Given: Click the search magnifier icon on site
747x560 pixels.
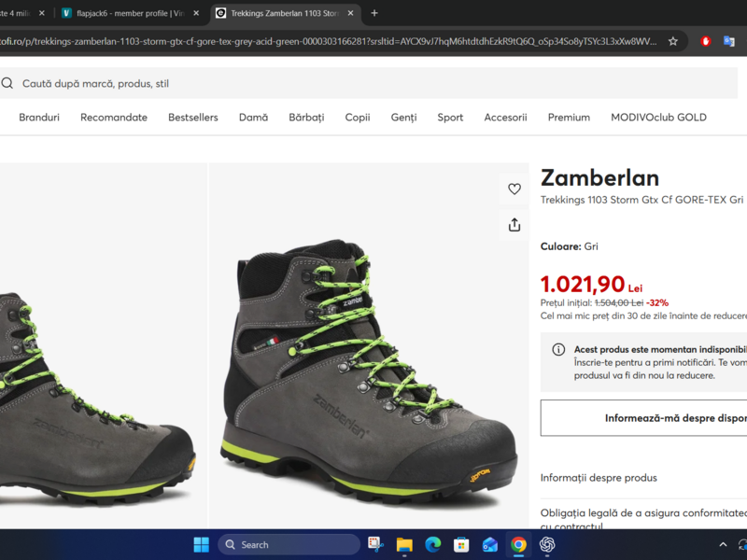Looking at the screenshot, I should point(7,83).
